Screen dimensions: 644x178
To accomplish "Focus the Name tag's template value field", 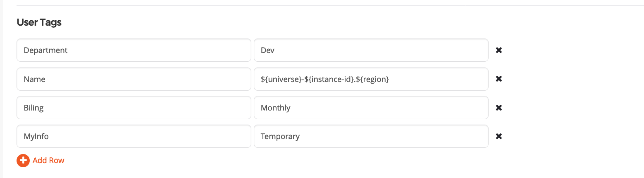I will [x=434, y=79].
